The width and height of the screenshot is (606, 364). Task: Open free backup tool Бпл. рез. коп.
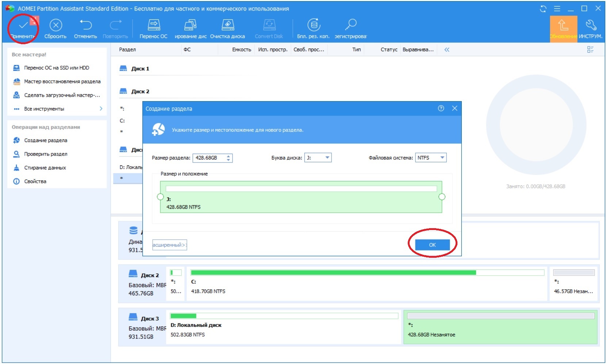click(x=313, y=29)
